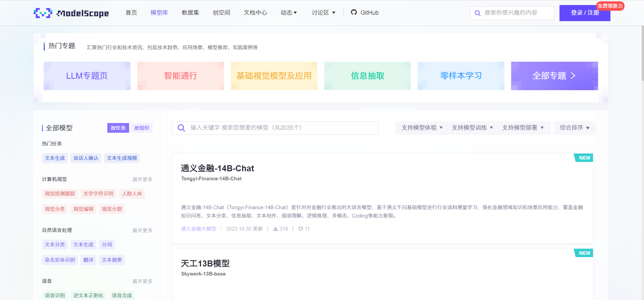This screenshot has width=644, height=300.
Task: Click the heart like icon on Tongyi-Finance
Action: click(301, 229)
